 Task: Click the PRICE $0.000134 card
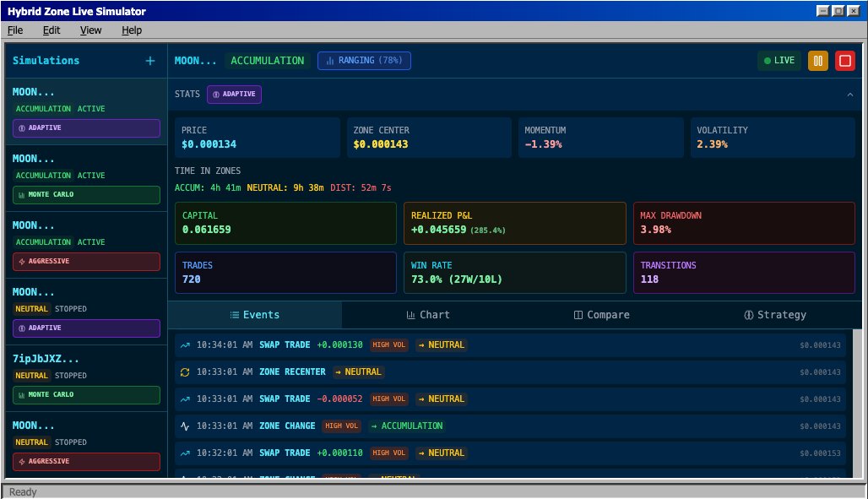click(257, 138)
